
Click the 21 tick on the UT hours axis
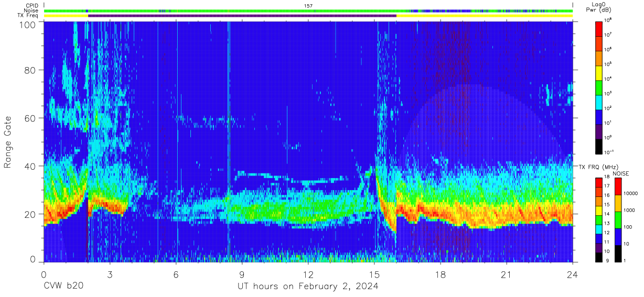click(507, 274)
